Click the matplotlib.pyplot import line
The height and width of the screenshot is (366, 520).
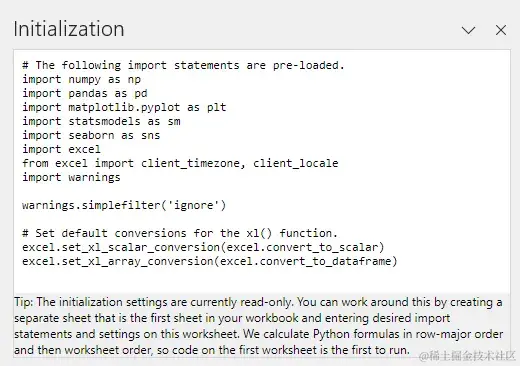(124, 107)
